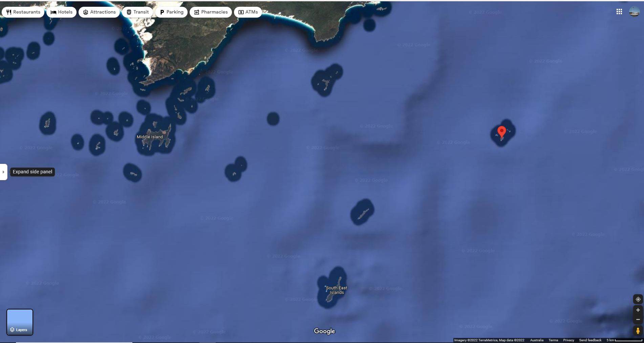Viewport: 644px width, 343px height.
Task: Filter map by Hotels
Action: coord(62,12)
